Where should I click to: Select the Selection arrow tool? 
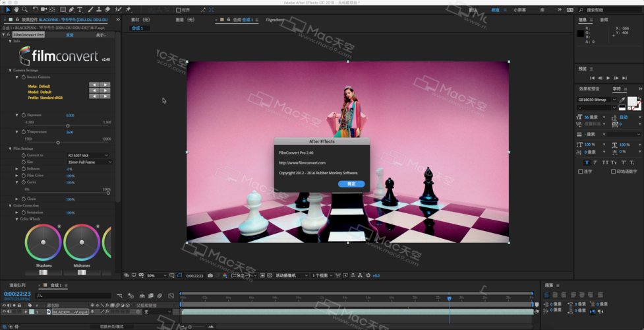(8, 9)
